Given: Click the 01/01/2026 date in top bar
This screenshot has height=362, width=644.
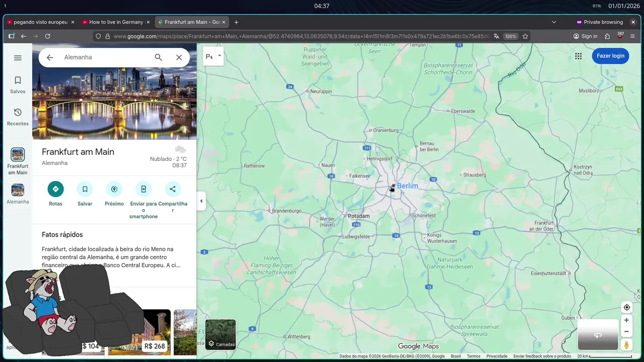Looking at the screenshot, I should pos(624,6).
